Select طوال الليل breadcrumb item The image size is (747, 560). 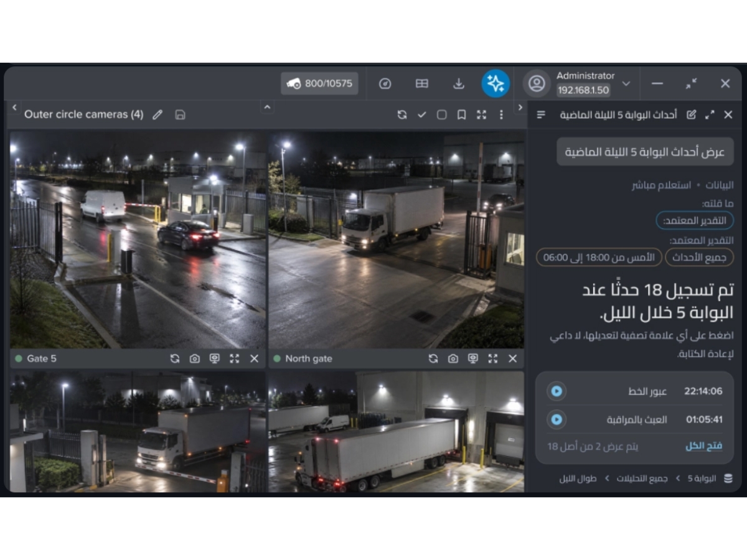578,478
